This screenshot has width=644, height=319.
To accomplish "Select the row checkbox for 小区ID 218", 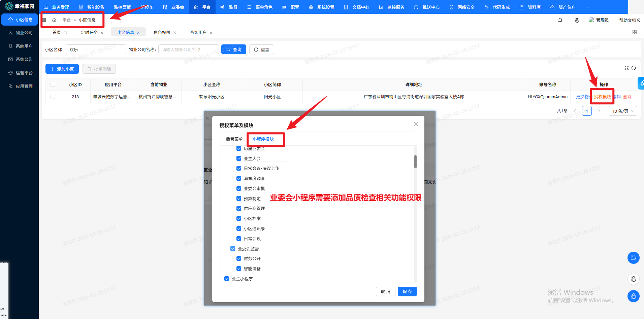I will point(53,97).
